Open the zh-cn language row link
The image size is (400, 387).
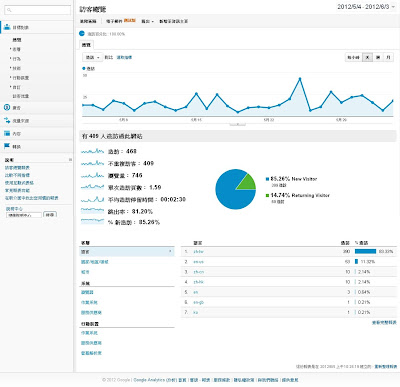click(x=198, y=272)
